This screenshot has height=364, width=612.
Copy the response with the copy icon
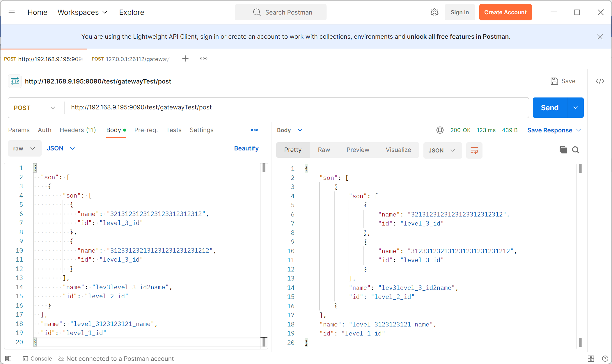click(563, 150)
